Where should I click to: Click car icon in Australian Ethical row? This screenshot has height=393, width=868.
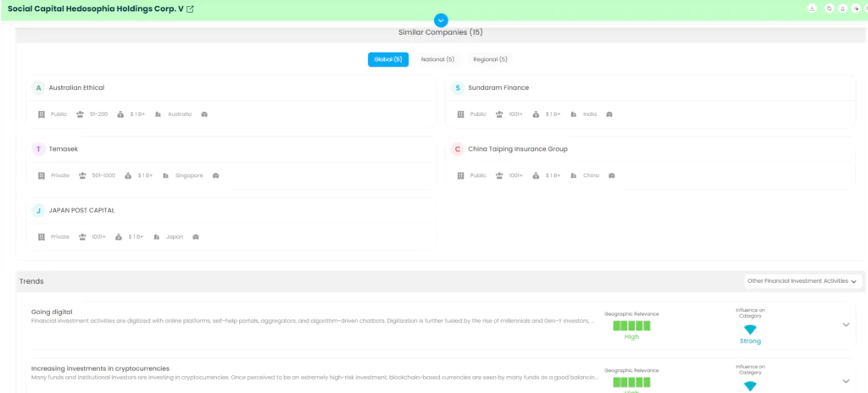pos(204,114)
